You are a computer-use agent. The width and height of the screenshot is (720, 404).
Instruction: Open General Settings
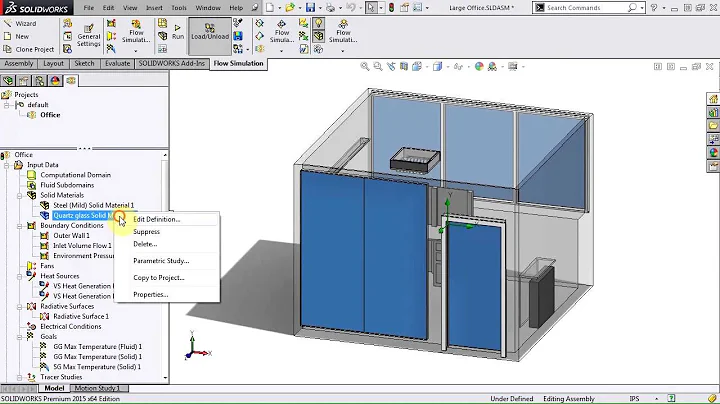pos(89,35)
